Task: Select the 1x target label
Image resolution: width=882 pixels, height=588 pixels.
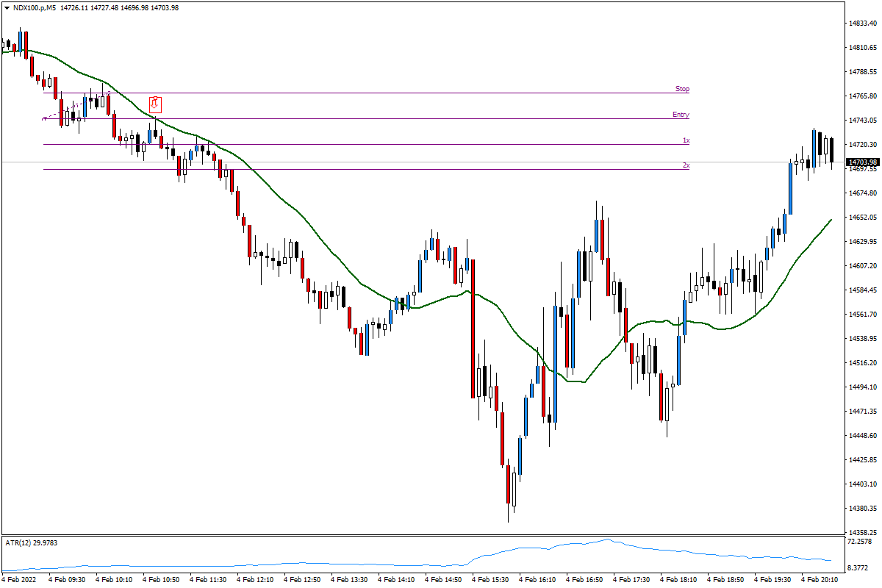Action: coord(685,140)
